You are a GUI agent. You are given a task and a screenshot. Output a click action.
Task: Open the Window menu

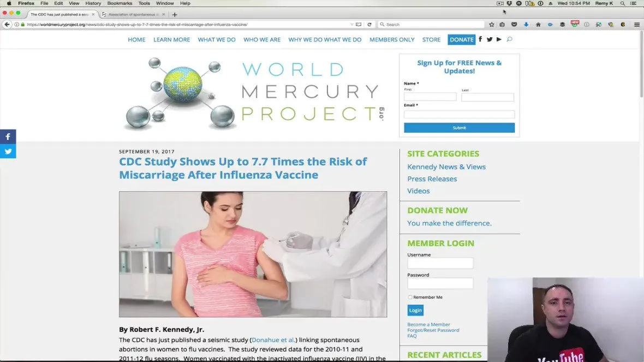165,3
